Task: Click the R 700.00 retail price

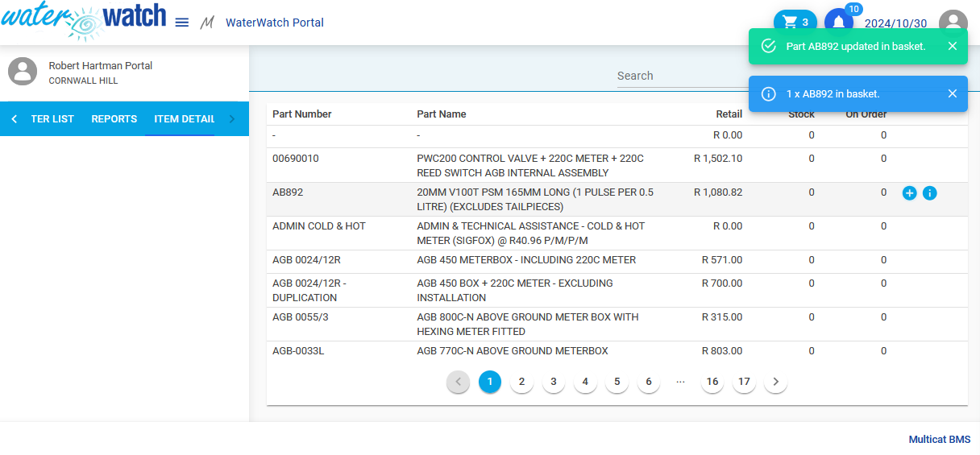Action: point(722,283)
